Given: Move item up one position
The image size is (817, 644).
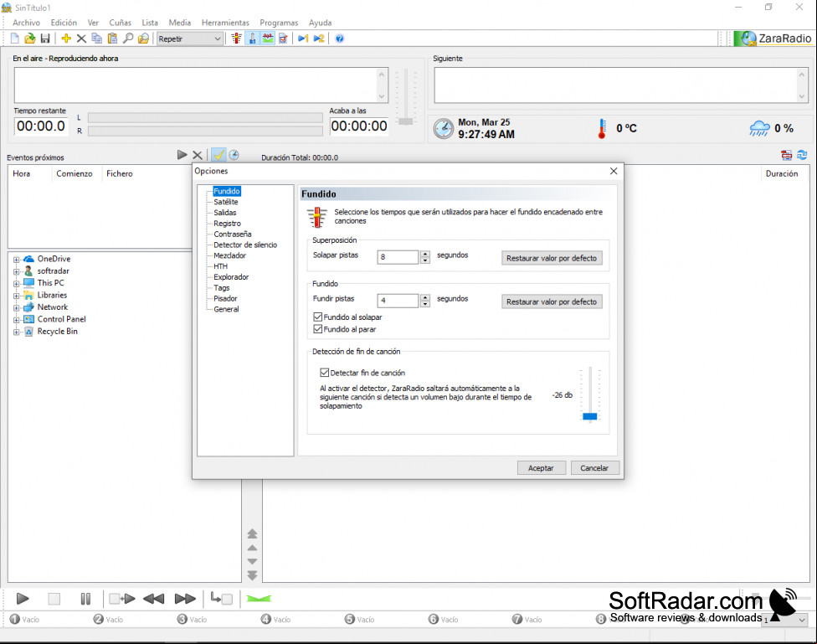Looking at the screenshot, I should click(252, 548).
